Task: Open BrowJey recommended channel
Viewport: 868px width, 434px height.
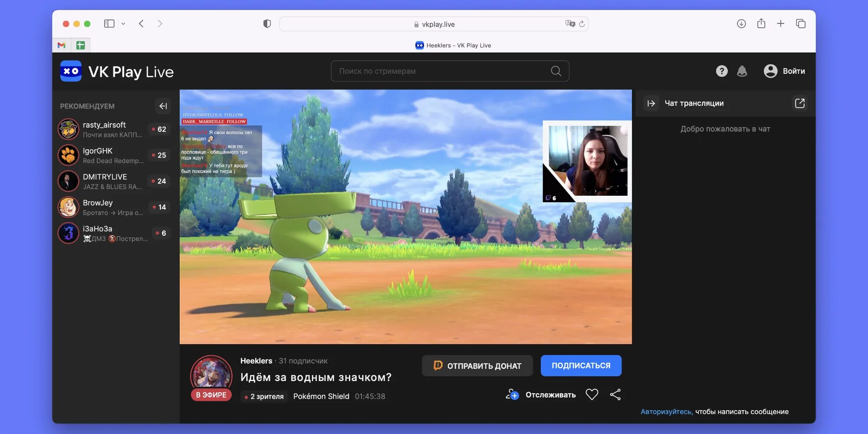Action: point(115,207)
